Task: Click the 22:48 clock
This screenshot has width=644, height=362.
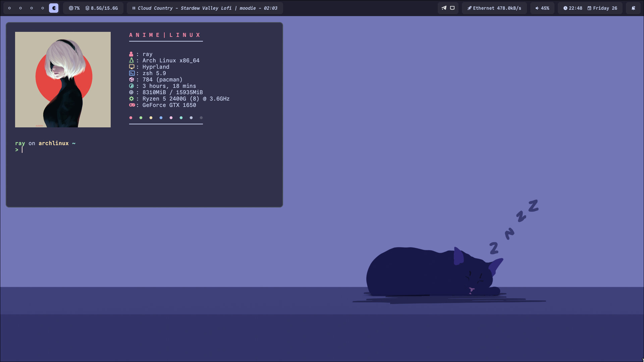Action: tap(573, 8)
